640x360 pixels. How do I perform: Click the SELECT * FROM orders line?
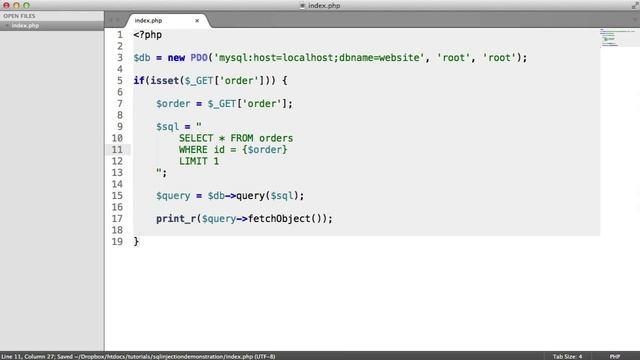point(236,138)
